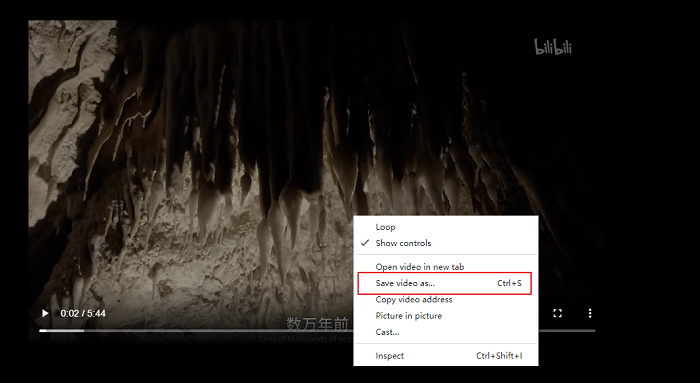Choose Cast... from the context menu
The height and width of the screenshot is (383, 700).
446,332
